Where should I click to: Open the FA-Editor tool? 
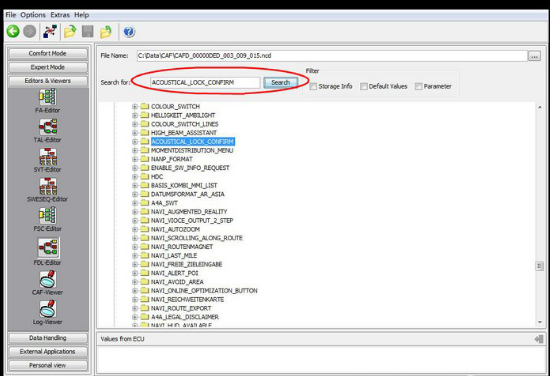click(x=47, y=97)
